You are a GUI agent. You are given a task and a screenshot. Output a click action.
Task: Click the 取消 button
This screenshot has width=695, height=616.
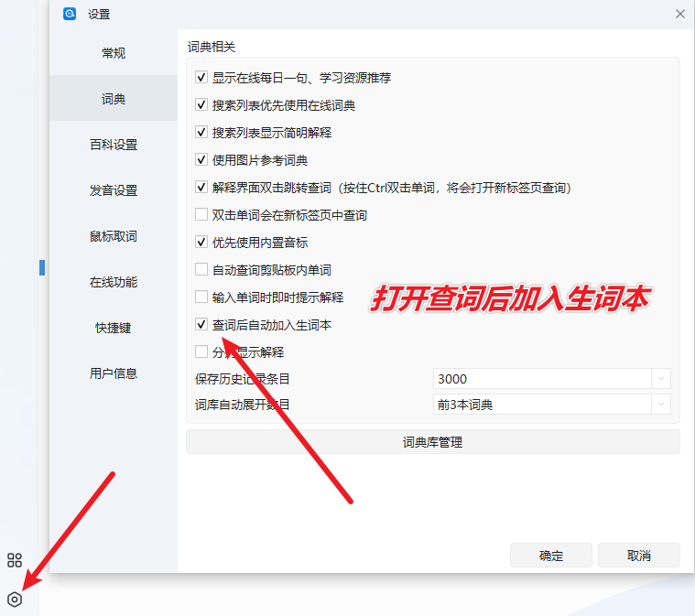(x=638, y=556)
